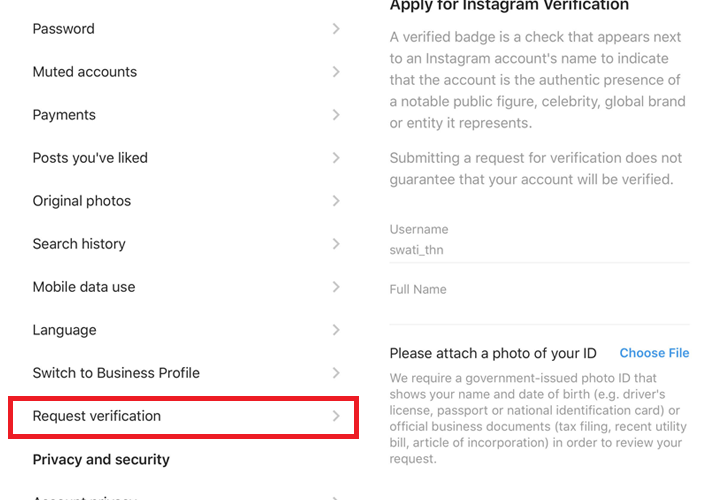Viewport: 728px width, 500px height.
Task: Open Muted accounts settings
Action: click(x=85, y=72)
